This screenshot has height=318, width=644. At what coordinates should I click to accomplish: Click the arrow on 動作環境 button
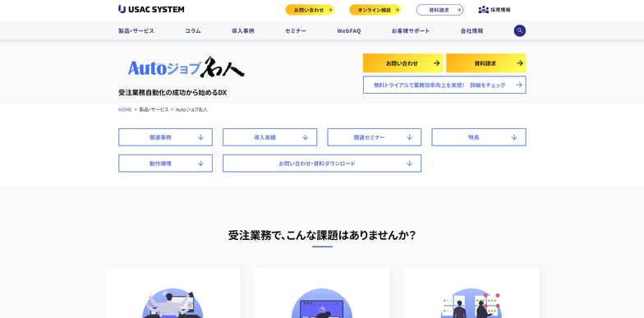[x=200, y=164]
